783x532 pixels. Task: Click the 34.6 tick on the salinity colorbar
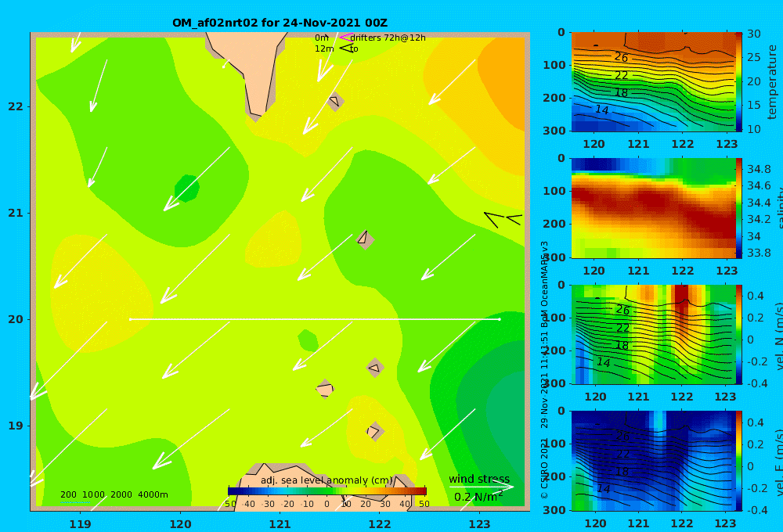point(759,185)
